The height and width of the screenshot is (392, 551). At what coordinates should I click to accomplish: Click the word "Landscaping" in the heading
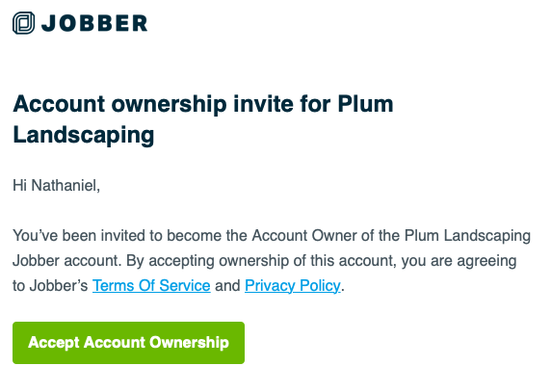point(84,135)
